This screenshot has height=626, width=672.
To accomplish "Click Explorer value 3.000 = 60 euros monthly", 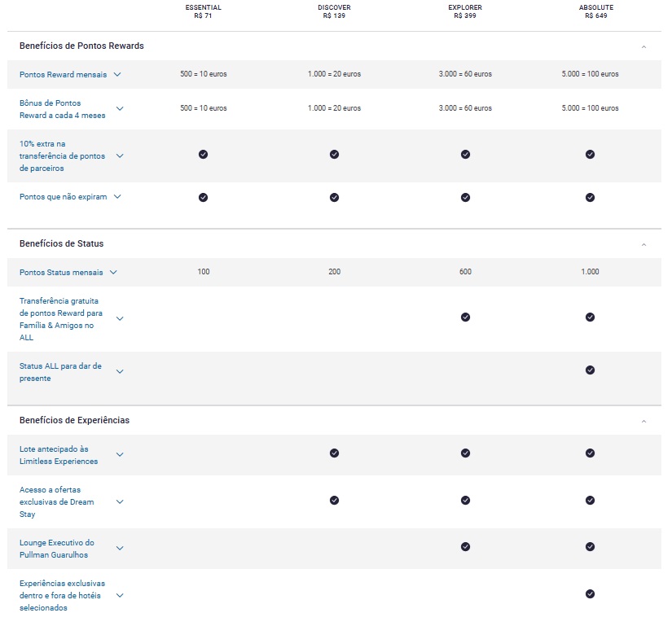I will (465, 74).
